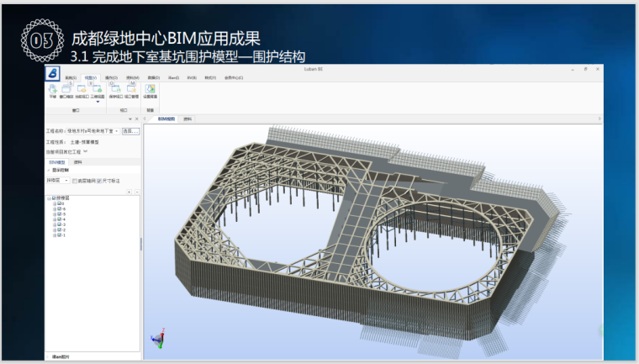639x364 pixels.
Task: Click the XYZ axis orientation gizmo
Action: [157, 339]
